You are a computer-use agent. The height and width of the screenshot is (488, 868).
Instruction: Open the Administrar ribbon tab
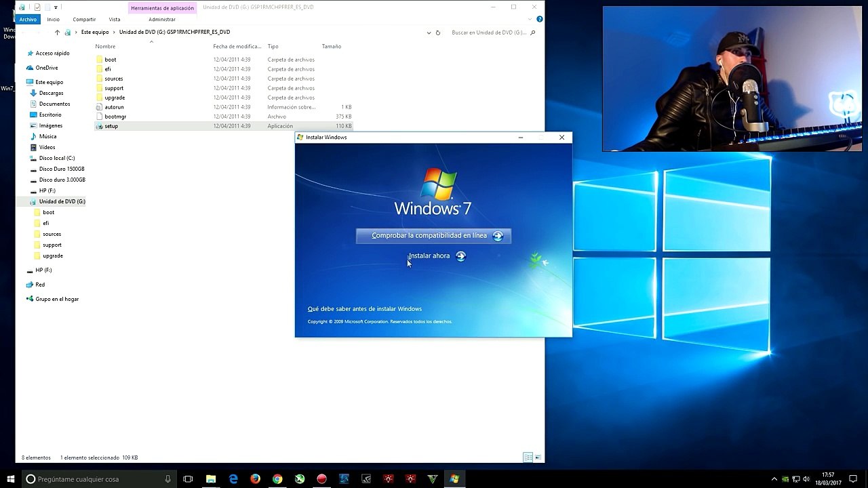[x=162, y=19]
